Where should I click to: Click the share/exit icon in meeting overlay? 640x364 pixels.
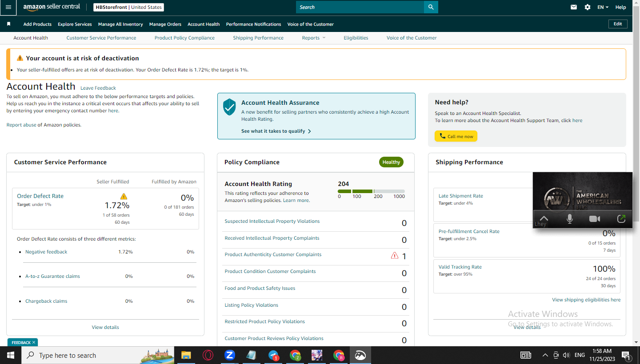tap(621, 219)
